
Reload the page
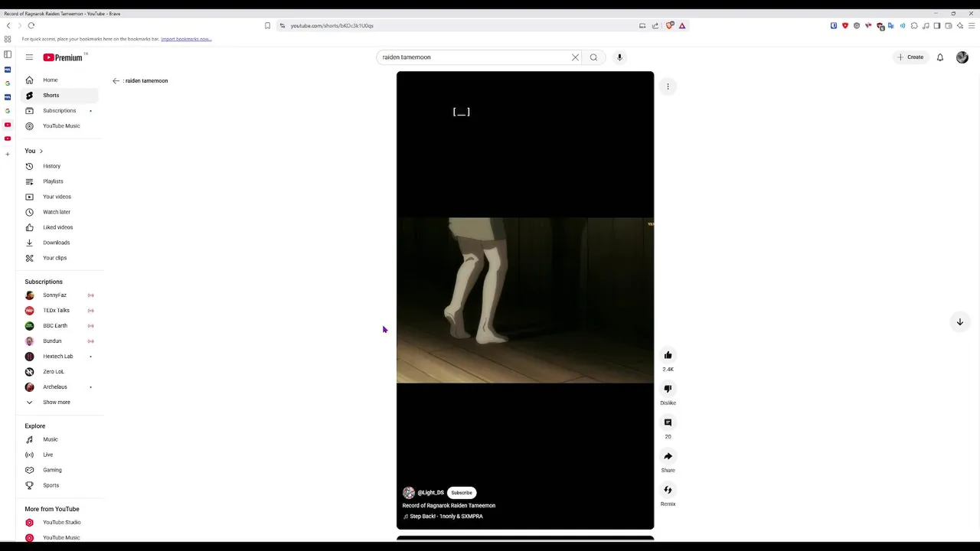[x=31, y=25]
